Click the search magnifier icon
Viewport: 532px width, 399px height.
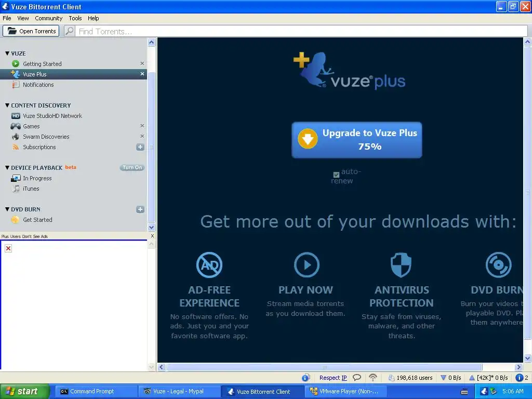click(70, 31)
